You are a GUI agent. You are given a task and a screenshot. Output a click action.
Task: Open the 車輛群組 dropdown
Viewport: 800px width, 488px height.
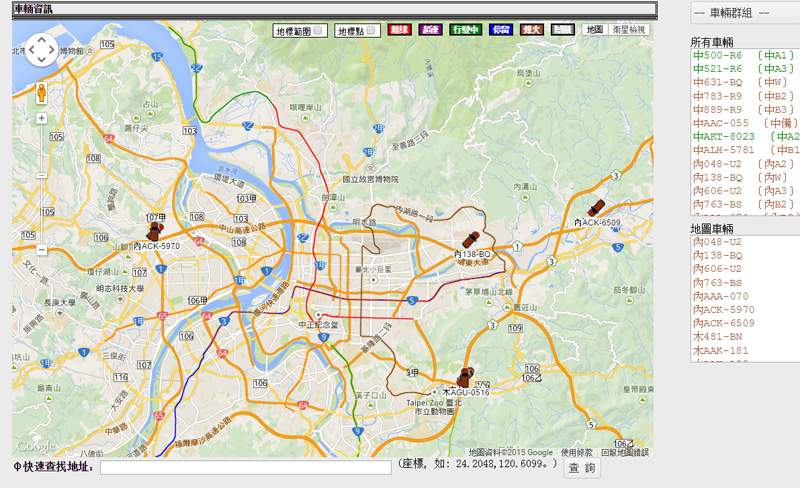[745, 13]
